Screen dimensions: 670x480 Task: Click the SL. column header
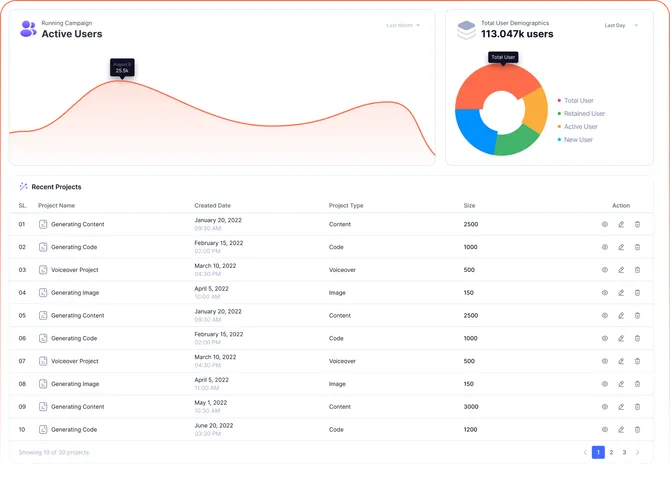click(x=23, y=205)
